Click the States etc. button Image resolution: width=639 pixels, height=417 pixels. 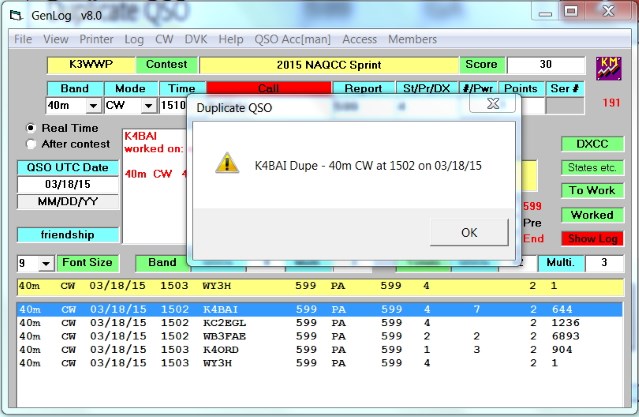(x=592, y=167)
